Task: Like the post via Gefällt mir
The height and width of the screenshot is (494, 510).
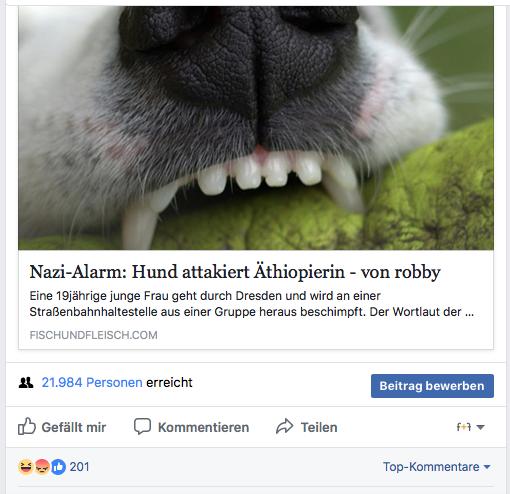Action: (x=62, y=427)
